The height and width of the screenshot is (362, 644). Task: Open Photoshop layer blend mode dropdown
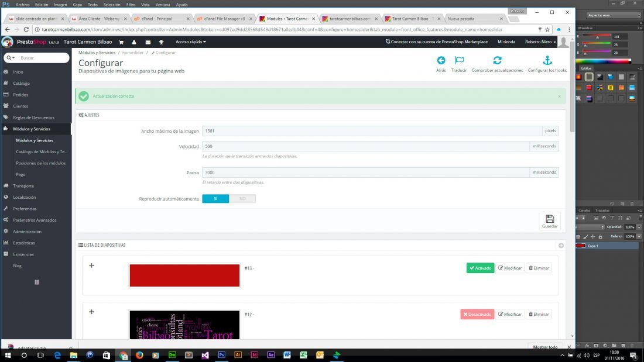pyautogui.click(x=590, y=227)
